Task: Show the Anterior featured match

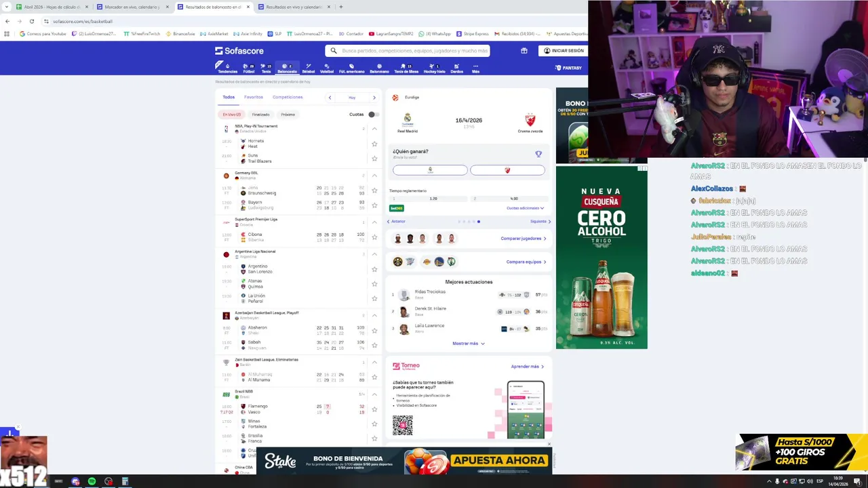Action: point(396,222)
